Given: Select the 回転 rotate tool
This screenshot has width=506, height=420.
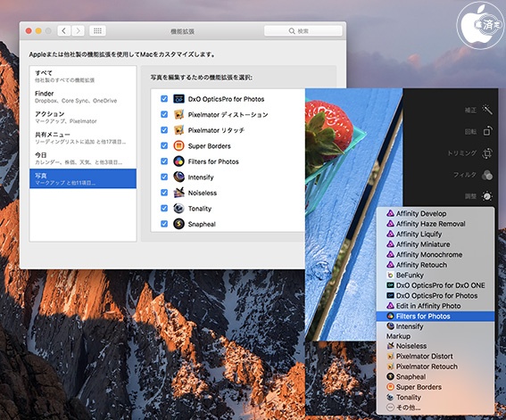Looking at the screenshot, I should pyautogui.click(x=487, y=131).
